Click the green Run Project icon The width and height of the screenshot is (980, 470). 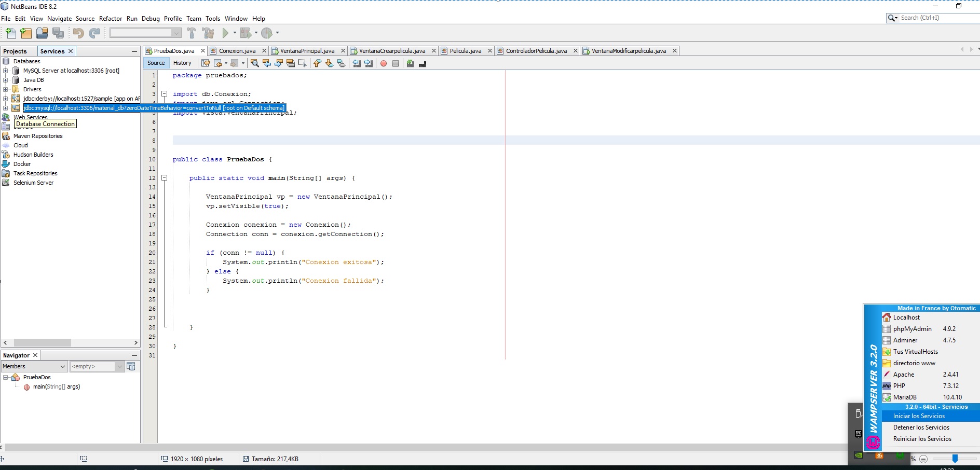pos(225,33)
